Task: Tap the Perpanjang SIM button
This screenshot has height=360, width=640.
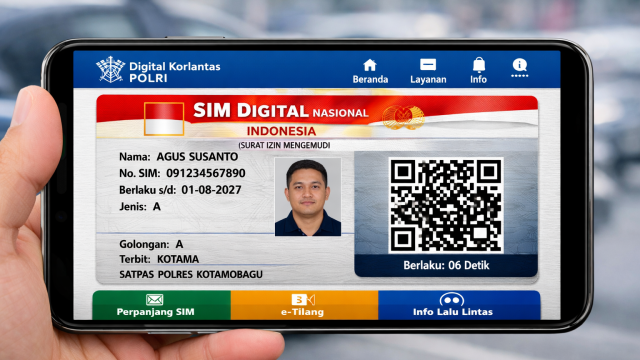Action: pos(162,305)
